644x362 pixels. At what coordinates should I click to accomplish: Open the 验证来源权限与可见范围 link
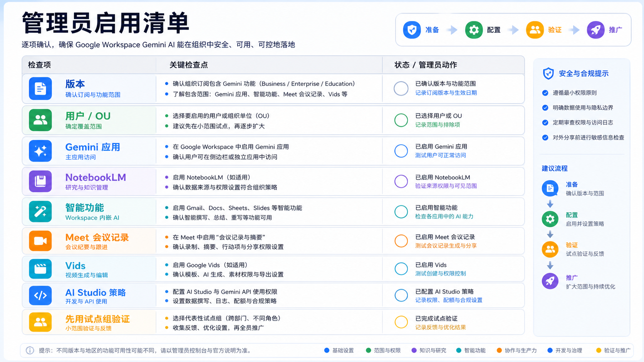click(x=446, y=186)
